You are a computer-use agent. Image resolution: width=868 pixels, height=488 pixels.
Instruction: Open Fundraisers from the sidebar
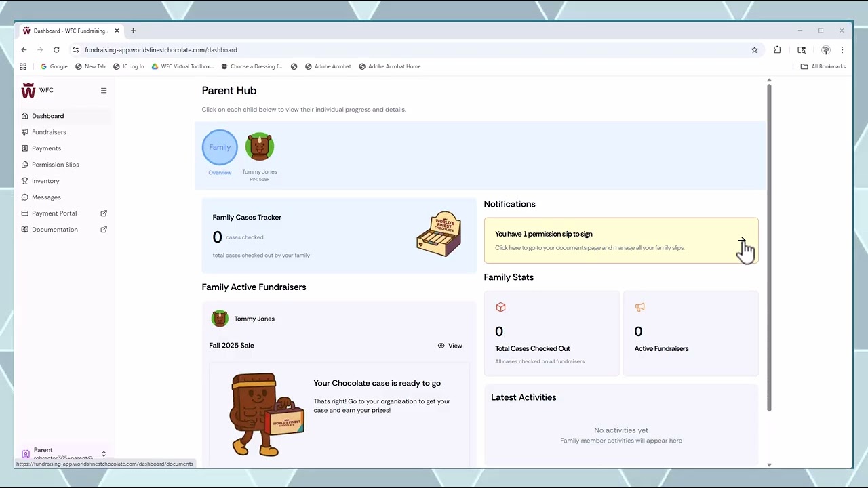point(65,132)
